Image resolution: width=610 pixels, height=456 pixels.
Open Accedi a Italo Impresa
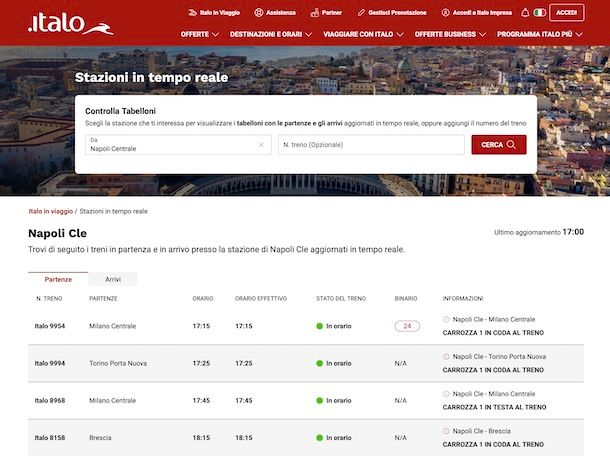tap(482, 13)
